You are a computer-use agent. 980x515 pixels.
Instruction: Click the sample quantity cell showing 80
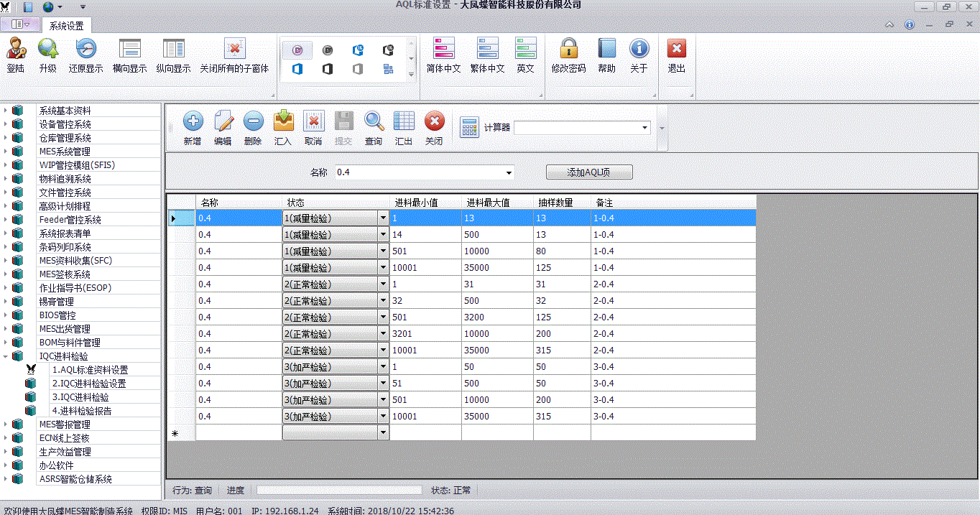[x=562, y=251]
